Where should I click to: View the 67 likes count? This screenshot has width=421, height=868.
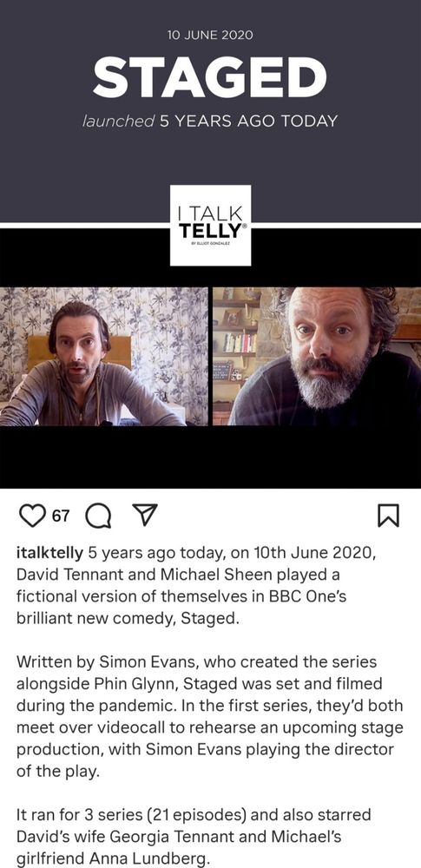[x=61, y=516]
